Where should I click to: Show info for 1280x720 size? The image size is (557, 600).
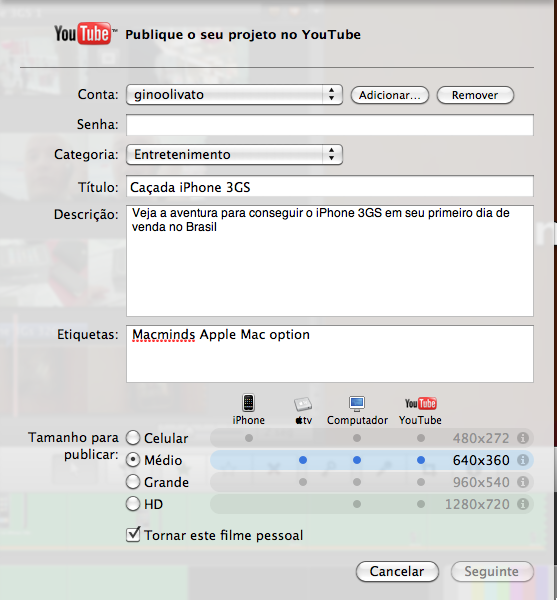523,504
